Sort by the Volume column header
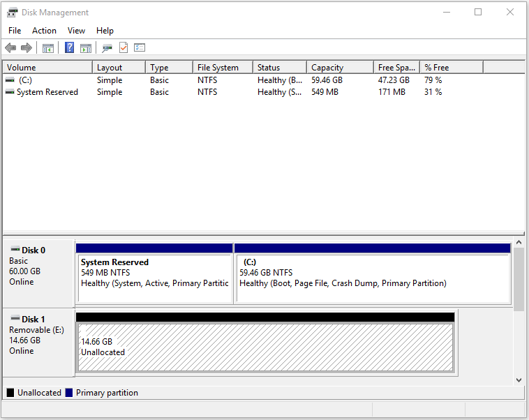This screenshot has width=529, height=420. point(47,68)
